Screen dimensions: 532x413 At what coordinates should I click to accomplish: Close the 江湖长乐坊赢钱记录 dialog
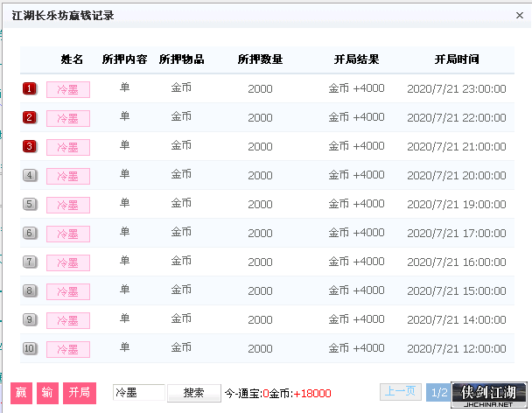click(520, 15)
